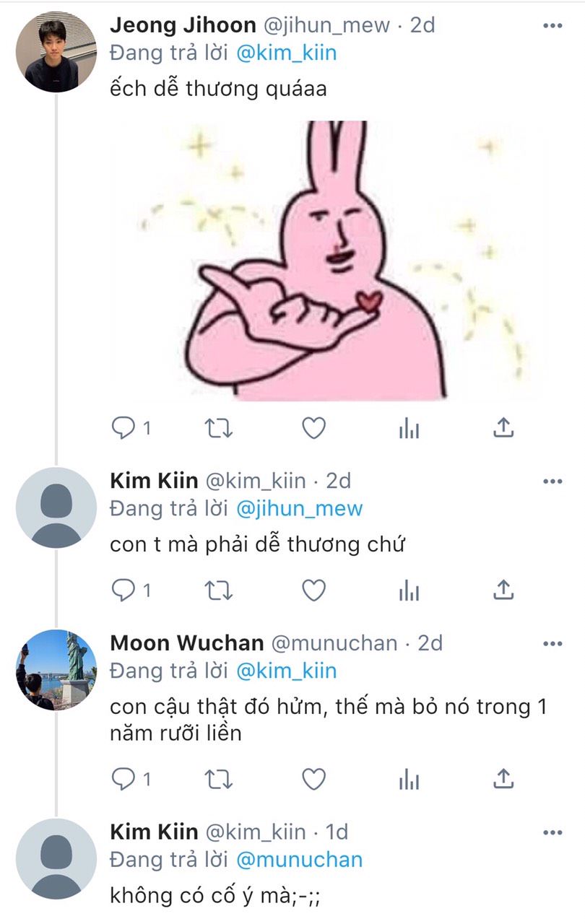Share Moon Wuchan's tweet
This screenshot has width=585, height=924.
pos(503,778)
